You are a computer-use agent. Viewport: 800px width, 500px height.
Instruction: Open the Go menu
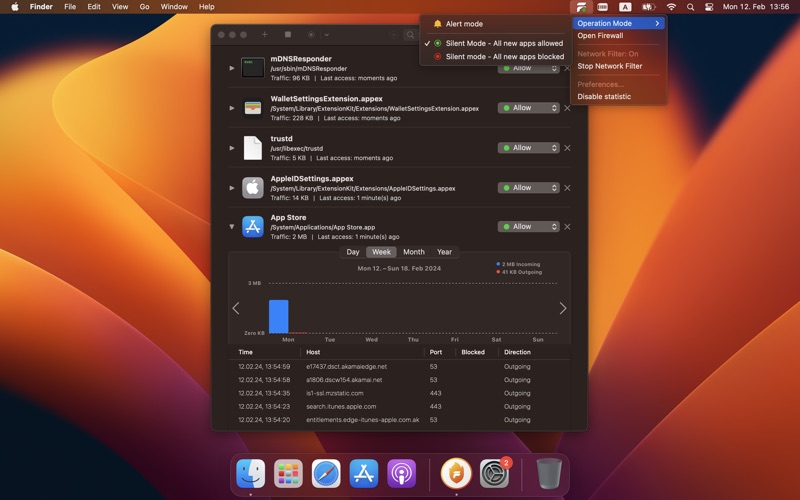pos(144,7)
